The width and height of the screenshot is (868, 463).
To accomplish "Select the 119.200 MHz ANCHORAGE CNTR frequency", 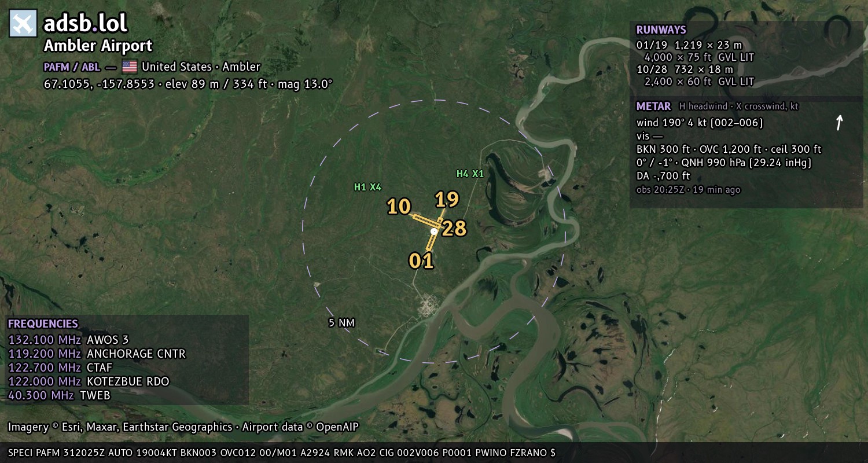I will tap(97, 354).
